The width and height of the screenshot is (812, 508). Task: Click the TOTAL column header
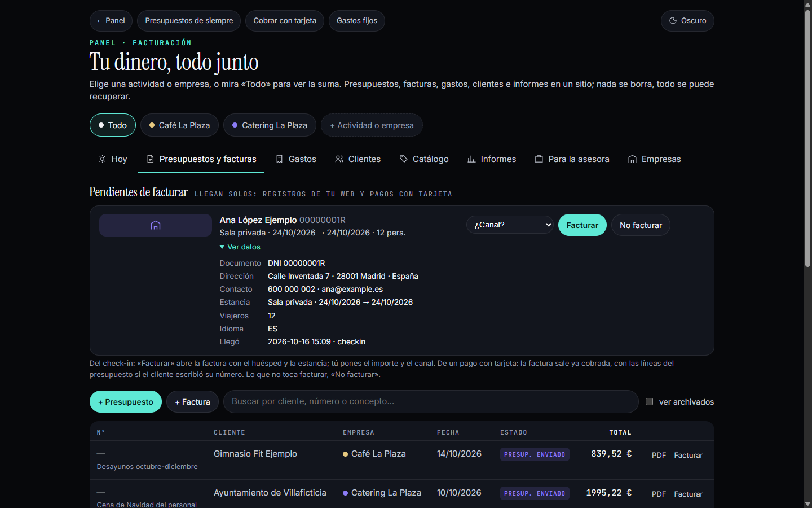[620, 432]
